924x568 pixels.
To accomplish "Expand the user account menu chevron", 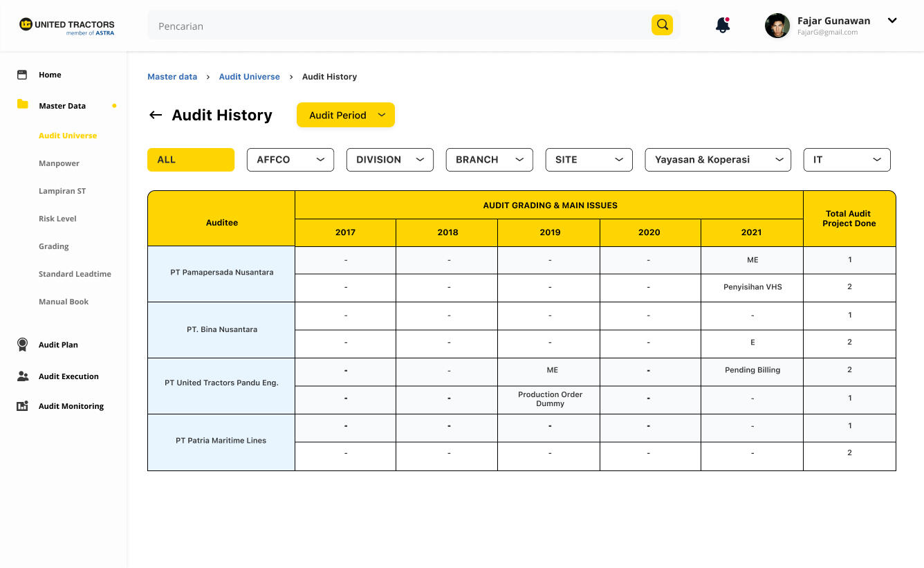I will tap(892, 21).
